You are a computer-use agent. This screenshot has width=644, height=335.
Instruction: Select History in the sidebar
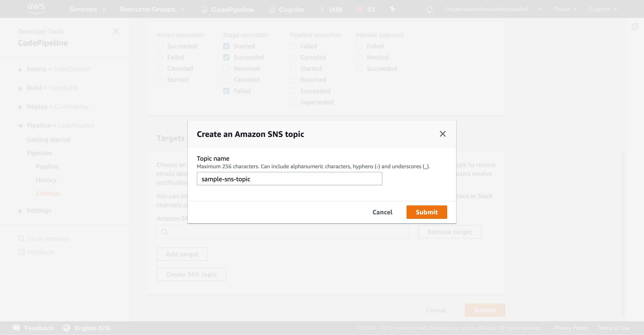(x=46, y=180)
